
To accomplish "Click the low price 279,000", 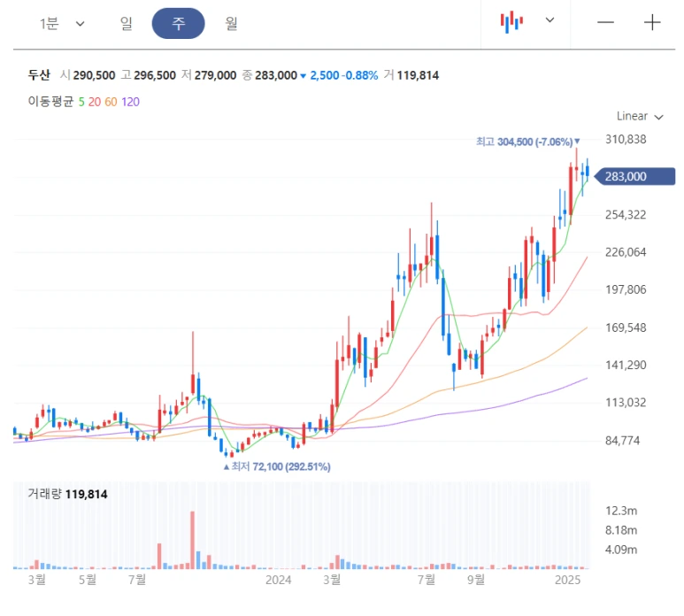I will point(215,75).
